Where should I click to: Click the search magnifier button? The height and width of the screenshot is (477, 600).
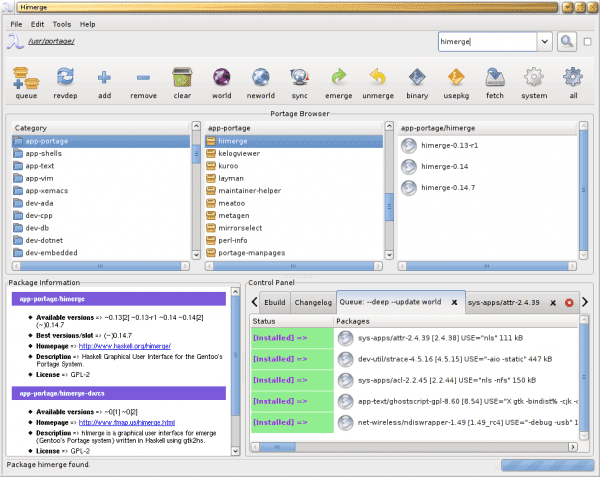click(567, 41)
